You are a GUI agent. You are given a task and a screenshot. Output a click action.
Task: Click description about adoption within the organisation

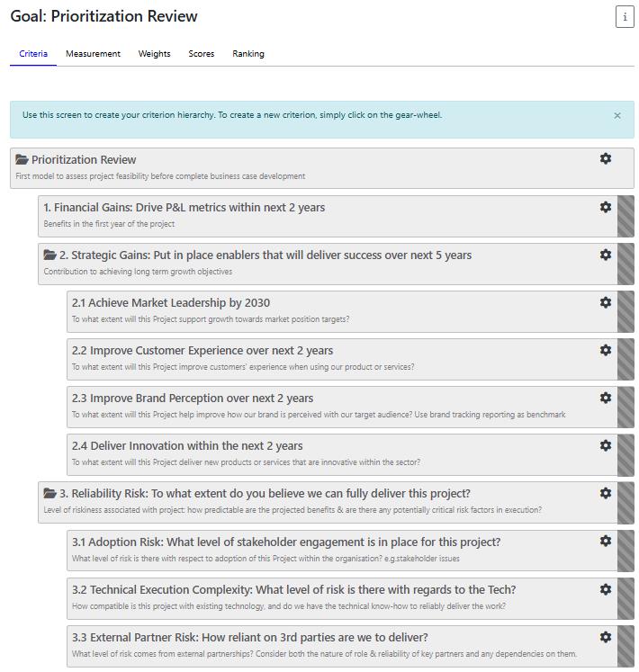265,559
